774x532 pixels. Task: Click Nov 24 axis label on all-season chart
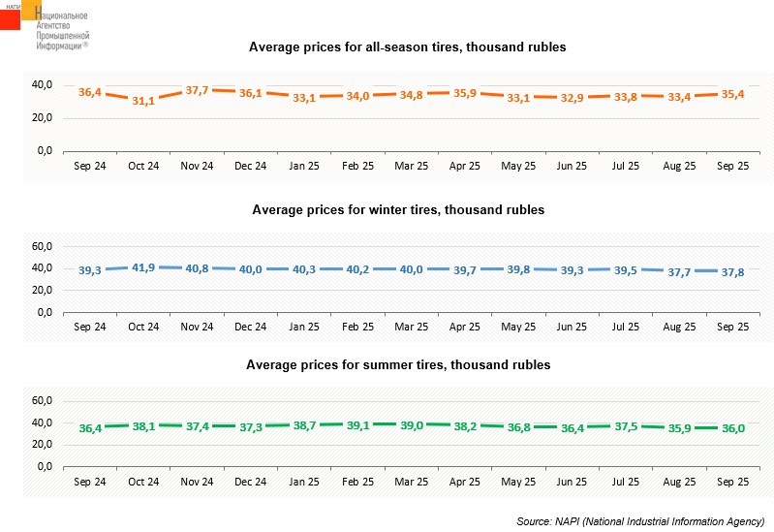point(197,166)
